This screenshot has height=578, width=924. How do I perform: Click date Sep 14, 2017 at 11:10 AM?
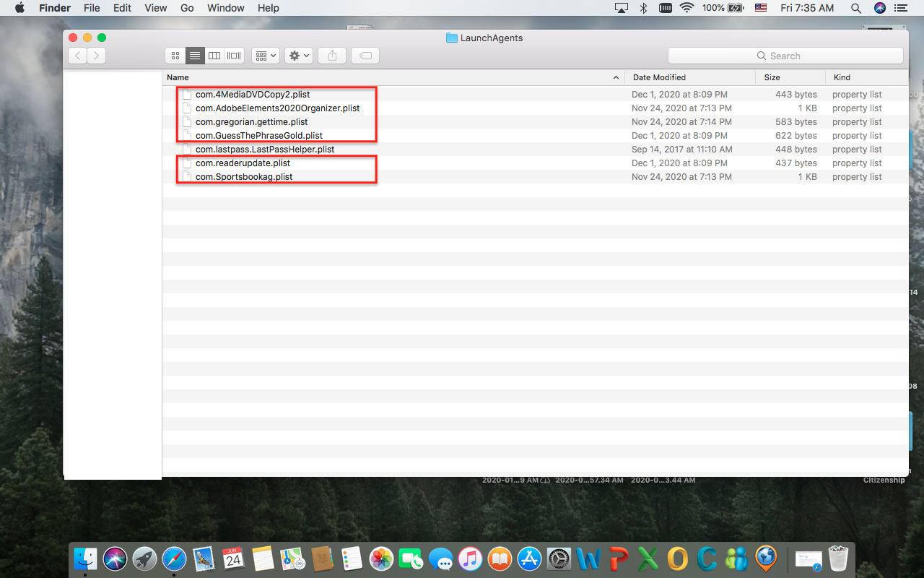point(682,150)
